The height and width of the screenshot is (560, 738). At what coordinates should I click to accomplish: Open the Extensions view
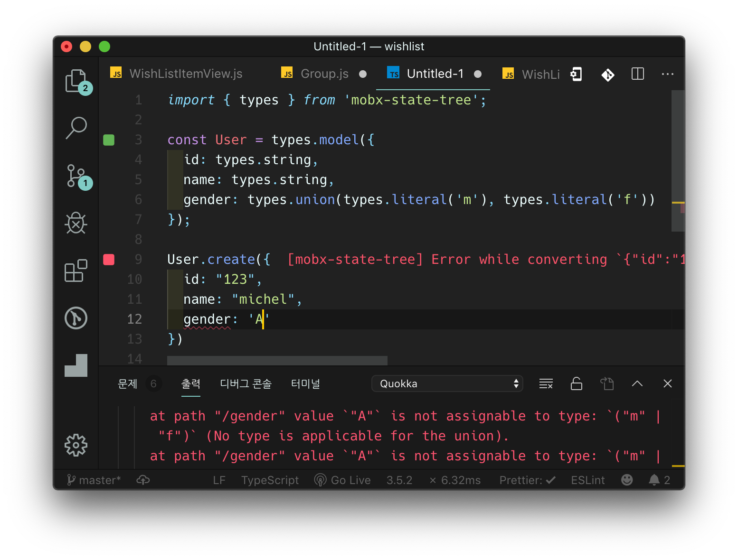tap(76, 271)
